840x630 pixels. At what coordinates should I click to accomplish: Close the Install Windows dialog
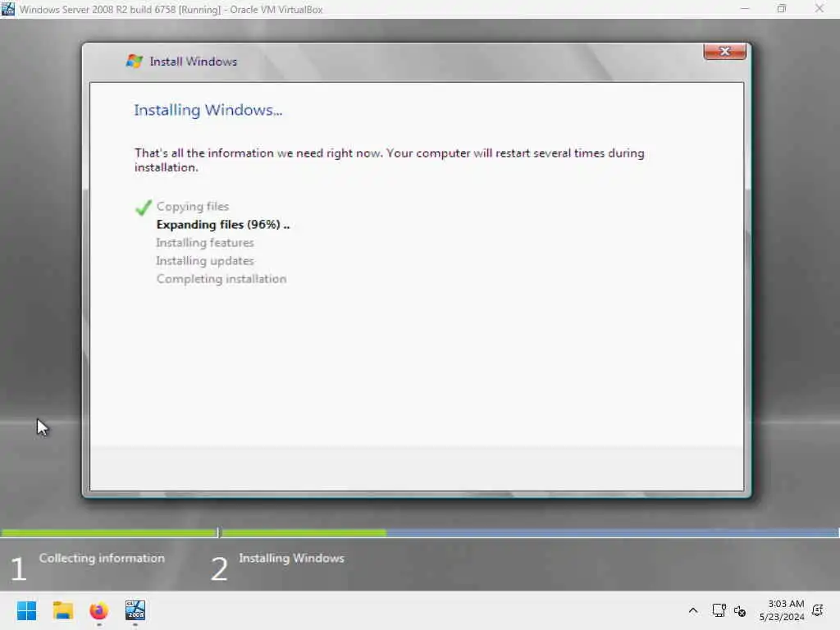[x=724, y=52]
